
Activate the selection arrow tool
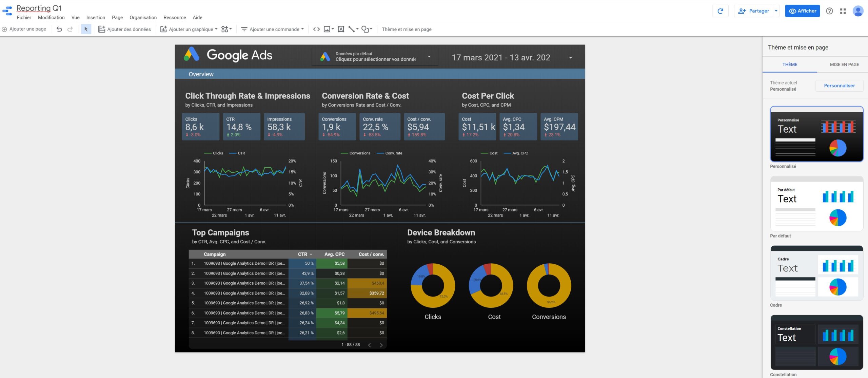(x=86, y=29)
